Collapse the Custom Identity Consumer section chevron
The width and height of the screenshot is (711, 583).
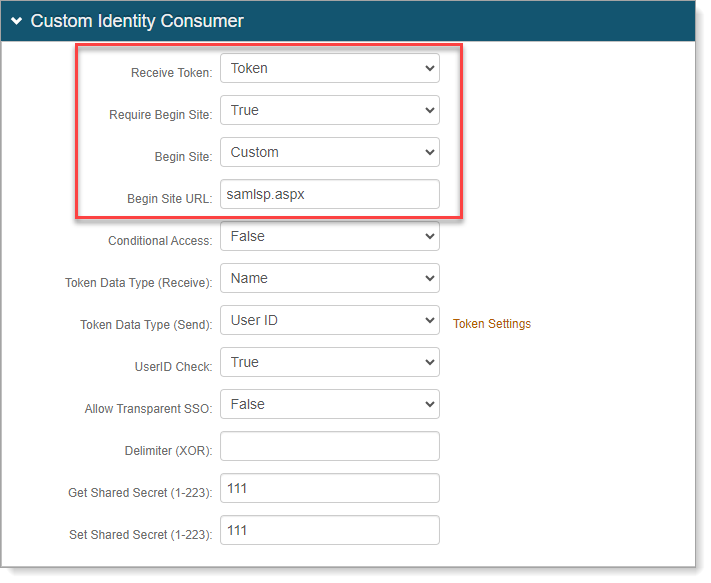[x=16, y=21]
